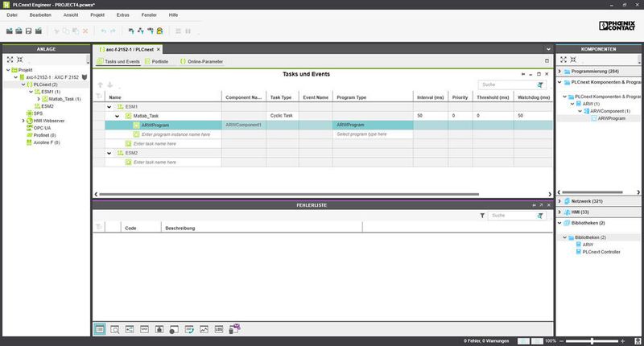Screen dimensions: 644x346
Task: Click the zoom-out minus button
Action: [x=561, y=341]
